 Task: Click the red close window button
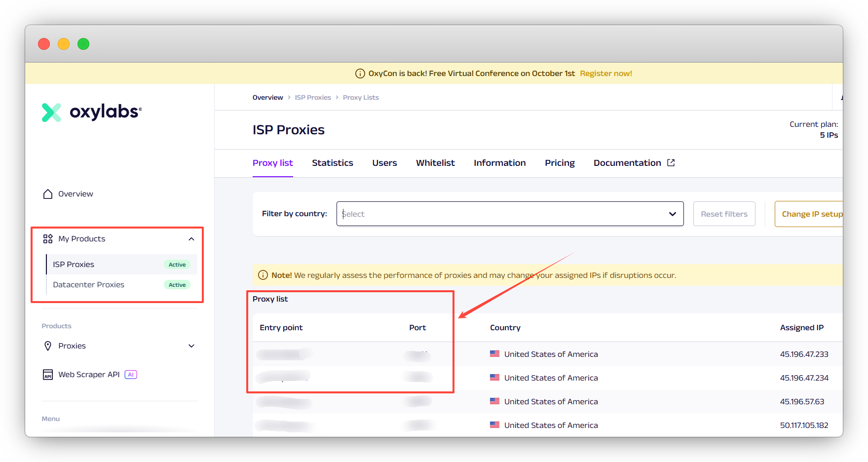(44, 44)
